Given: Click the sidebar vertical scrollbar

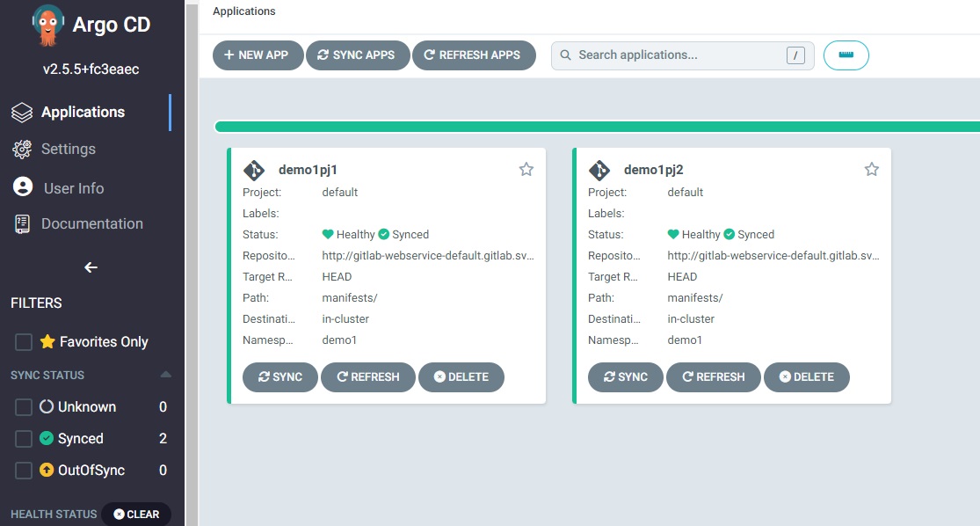Looking at the screenshot, I should 192,263.
